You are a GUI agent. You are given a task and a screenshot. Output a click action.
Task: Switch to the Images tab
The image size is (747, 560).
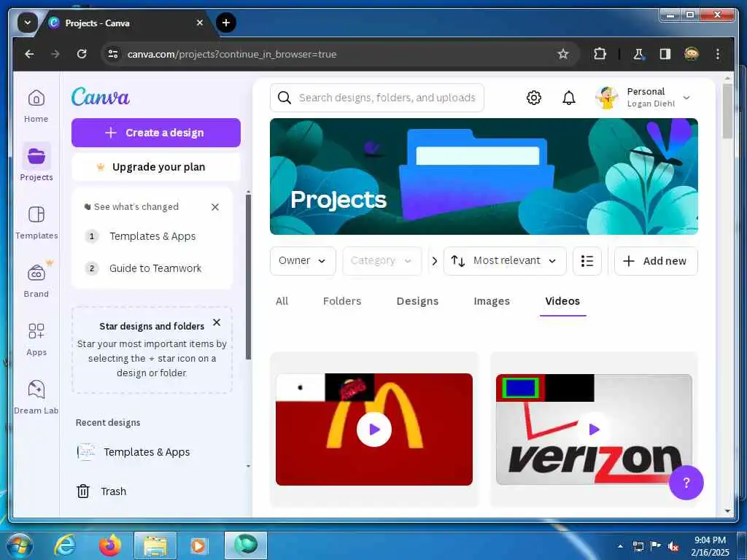492,301
